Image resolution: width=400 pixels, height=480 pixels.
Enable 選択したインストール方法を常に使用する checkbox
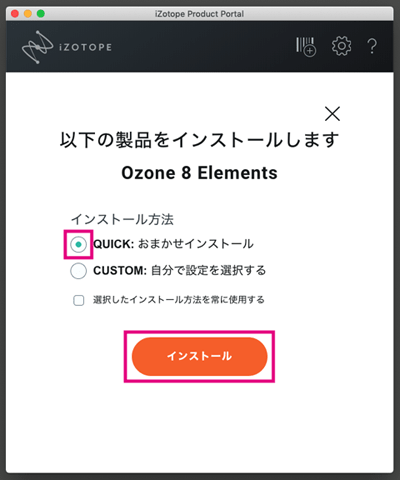pyautogui.click(x=79, y=300)
